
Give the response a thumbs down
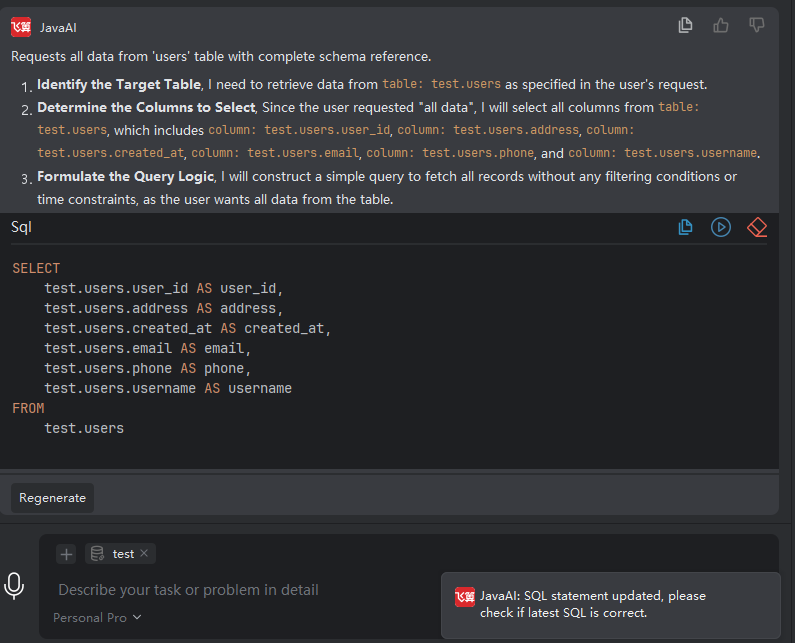(x=757, y=26)
